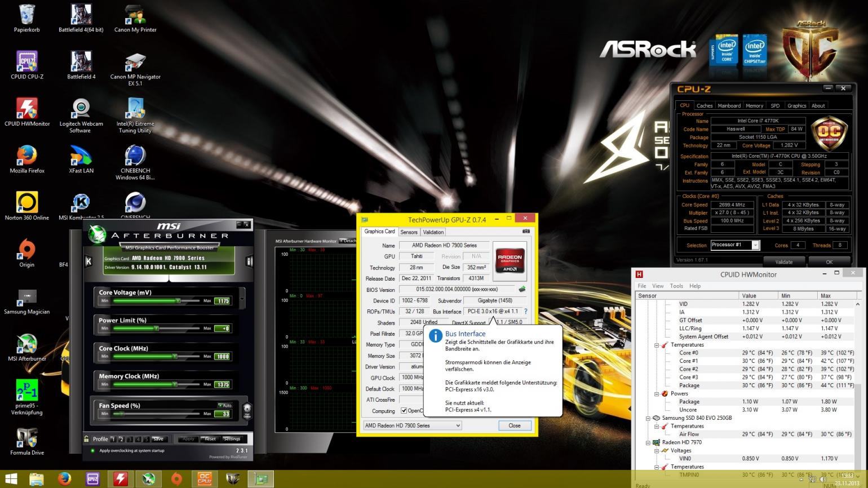Toggle Auto fan speed in Afterburner

(225, 405)
